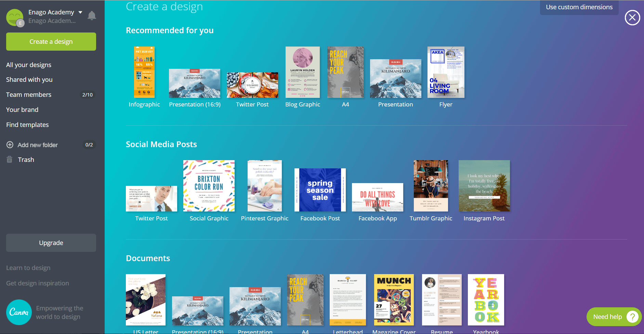The height and width of the screenshot is (334, 644).
Task: Click the Add new folder plus icon
Action: point(10,145)
